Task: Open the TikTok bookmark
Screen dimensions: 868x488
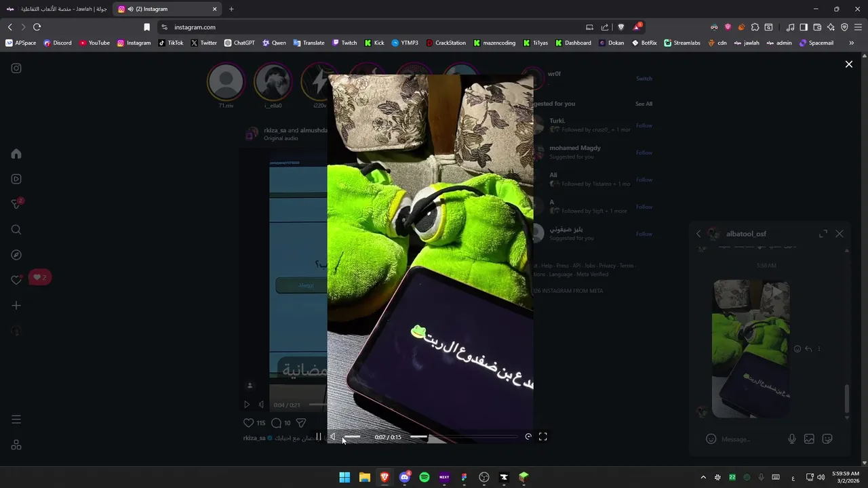Action: click(x=171, y=43)
